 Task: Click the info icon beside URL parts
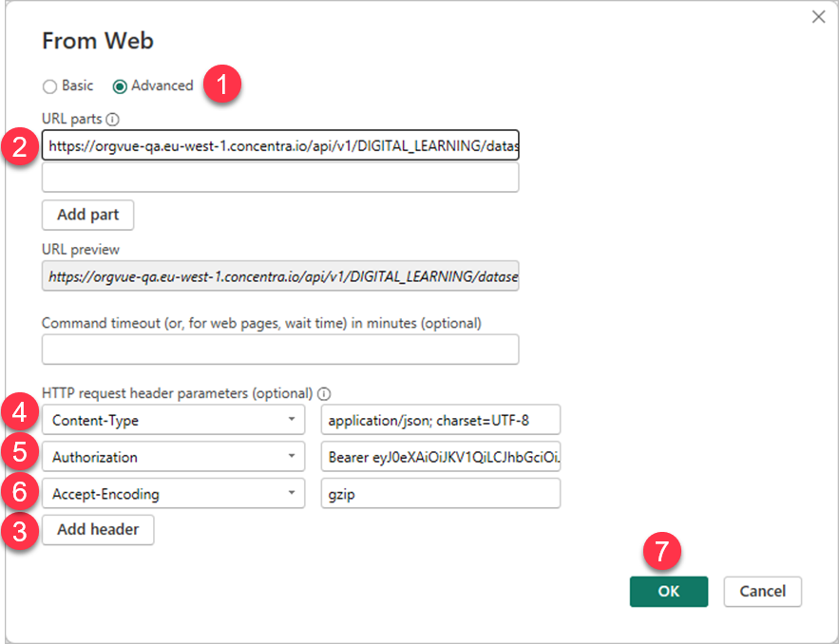tap(113, 120)
